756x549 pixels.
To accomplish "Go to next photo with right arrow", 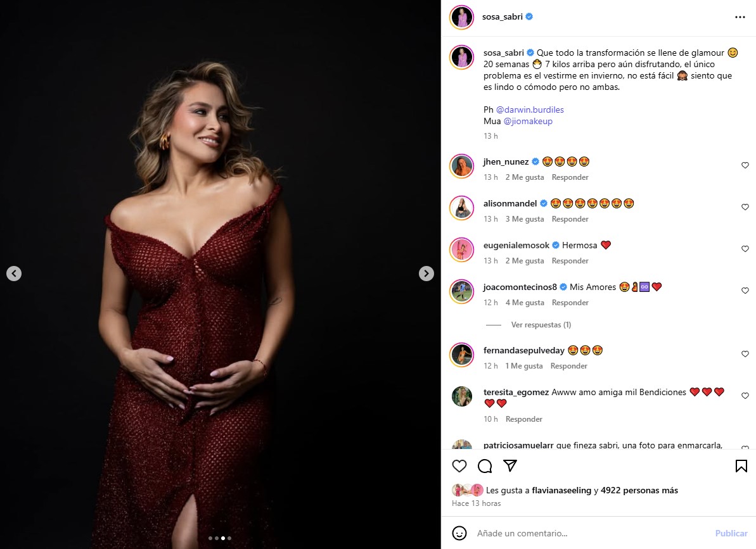I will pos(426,274).
